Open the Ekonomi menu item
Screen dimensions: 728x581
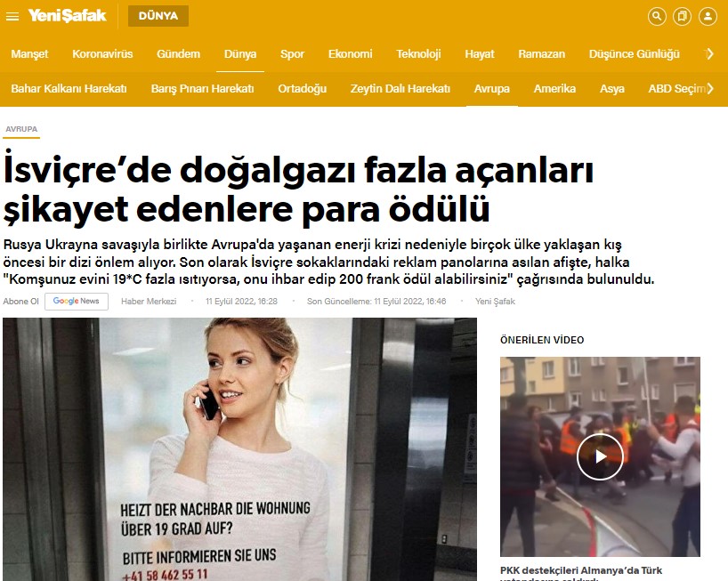[x=350, y=54]
